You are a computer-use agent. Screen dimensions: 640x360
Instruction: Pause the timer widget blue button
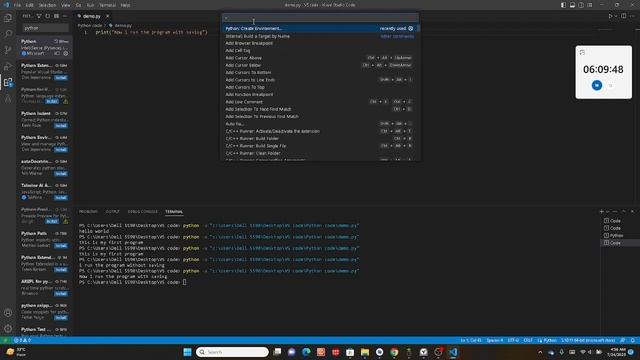point(597,85)
